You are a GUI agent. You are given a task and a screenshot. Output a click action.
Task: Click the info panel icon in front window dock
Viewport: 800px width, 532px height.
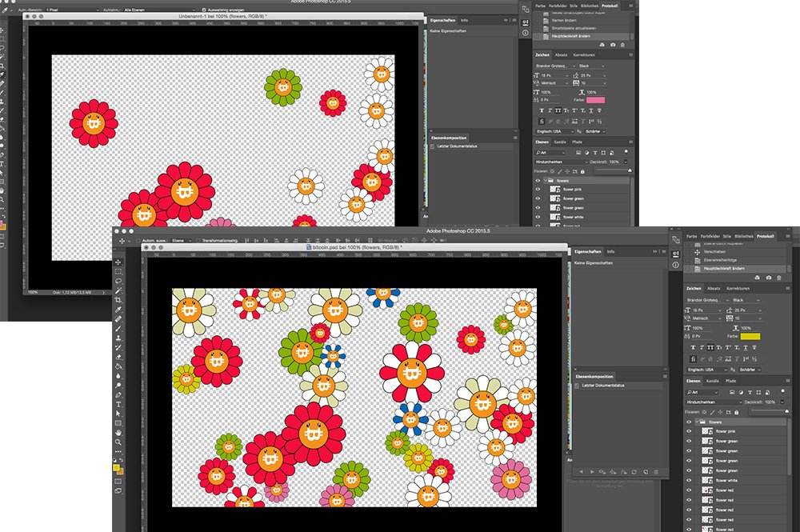(x=675, y=265)
